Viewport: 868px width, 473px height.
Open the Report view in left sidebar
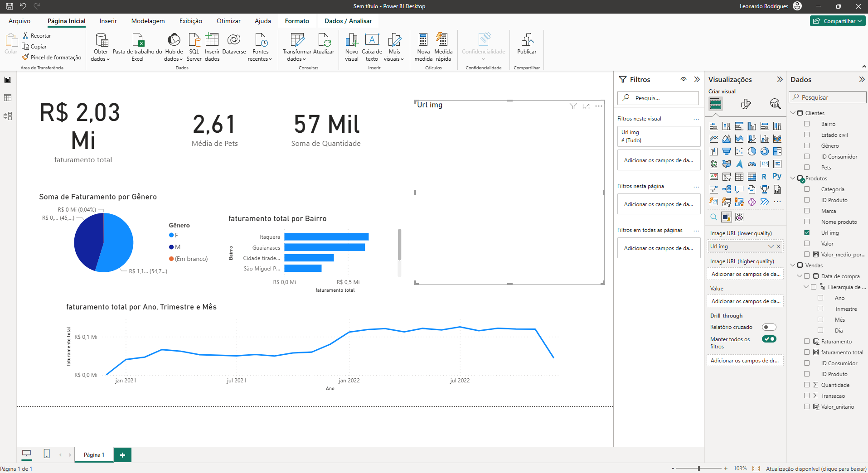[8, 80]
